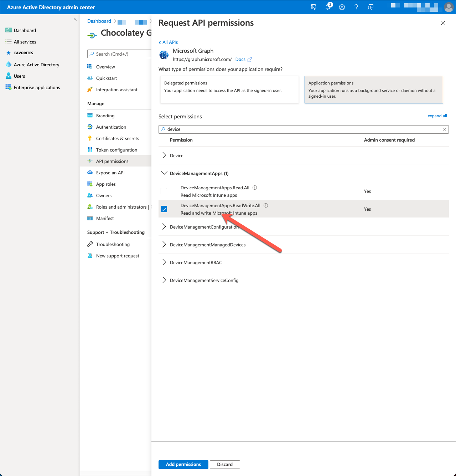Click the All services icon
Screen dimensions: 456x476
(9, 42)
